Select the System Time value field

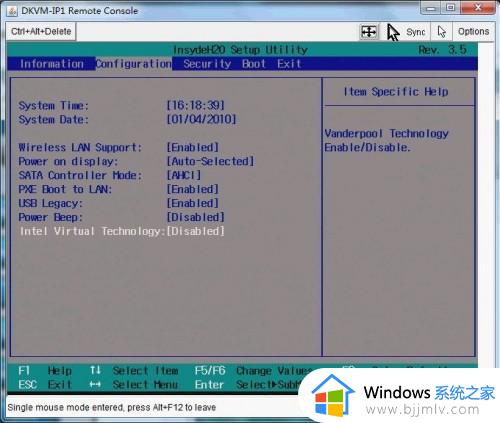point(196,106)
